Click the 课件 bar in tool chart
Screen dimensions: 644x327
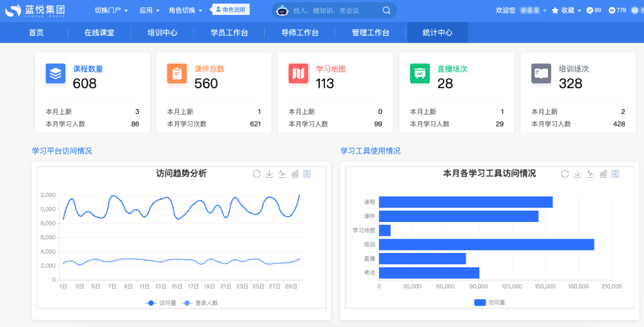pos(459,217)
